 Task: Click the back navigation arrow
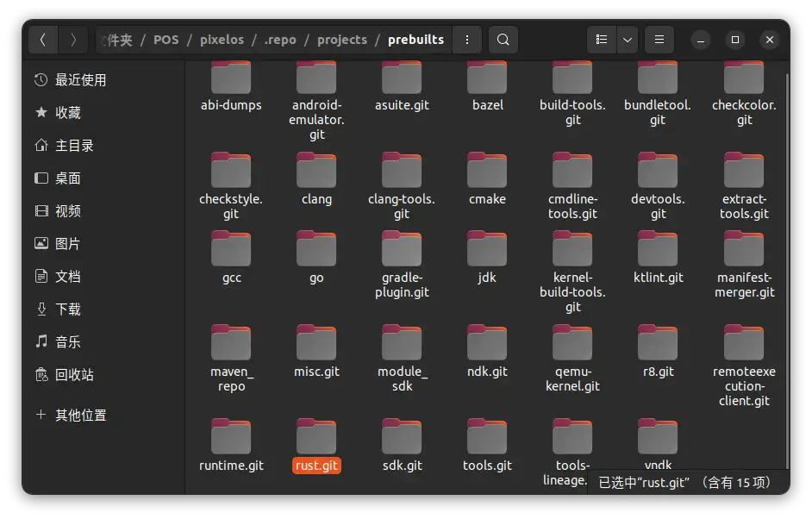tap(43, 40)
